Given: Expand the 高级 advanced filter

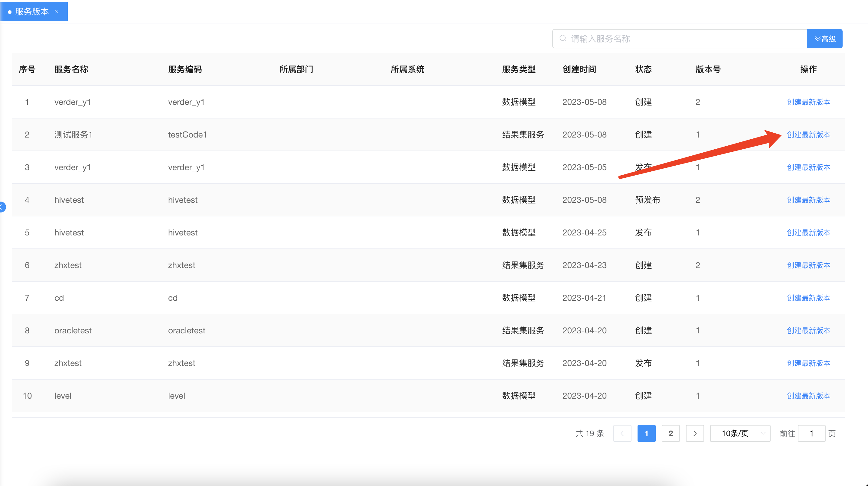Looking at the screenshot, I should [x=824, y=39].
